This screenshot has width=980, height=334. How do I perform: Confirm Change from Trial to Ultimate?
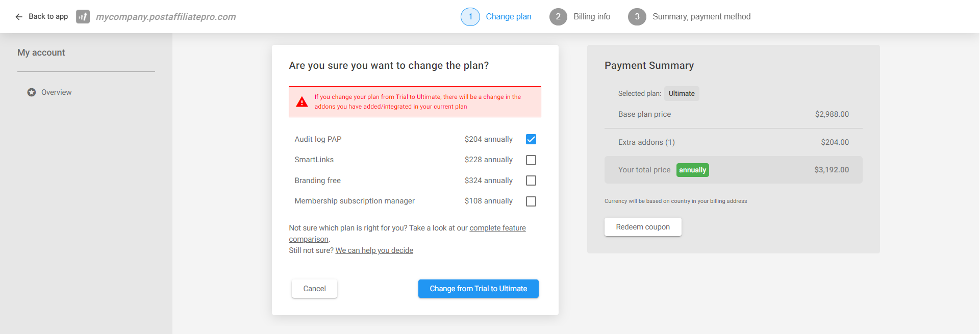click(479, 289)
